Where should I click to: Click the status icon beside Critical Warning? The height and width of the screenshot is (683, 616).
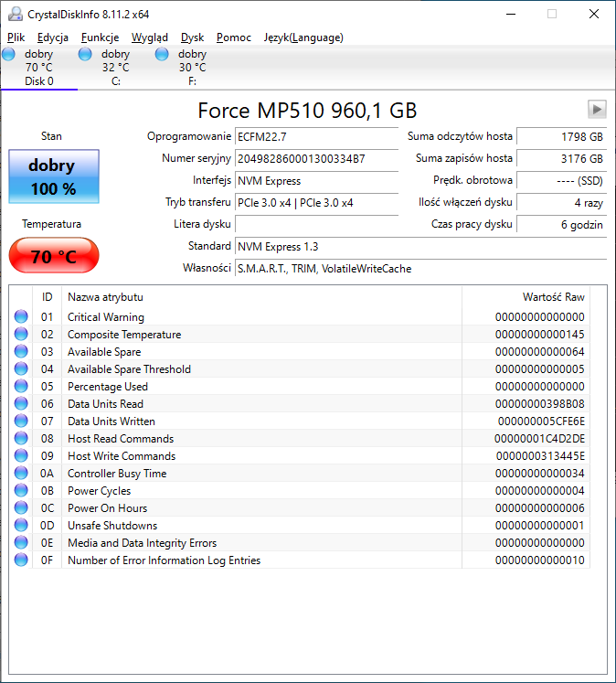(x=21, y=317)
